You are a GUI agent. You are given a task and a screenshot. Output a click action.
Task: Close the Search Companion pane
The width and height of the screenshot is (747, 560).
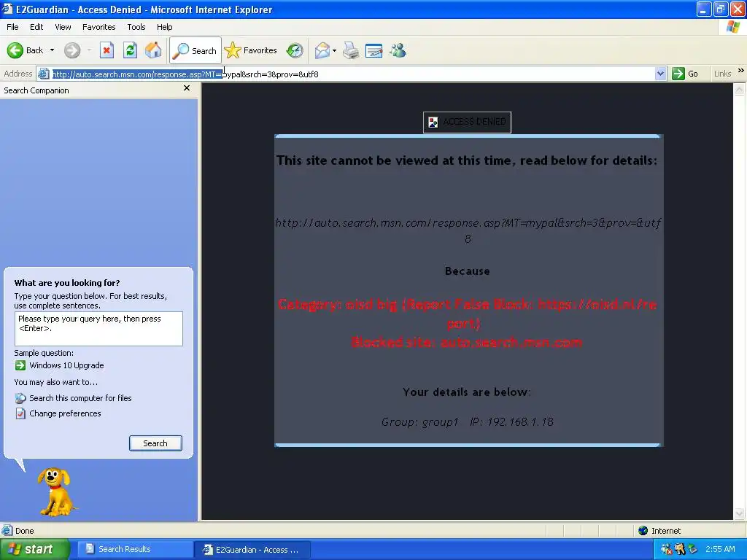(187, 88)
